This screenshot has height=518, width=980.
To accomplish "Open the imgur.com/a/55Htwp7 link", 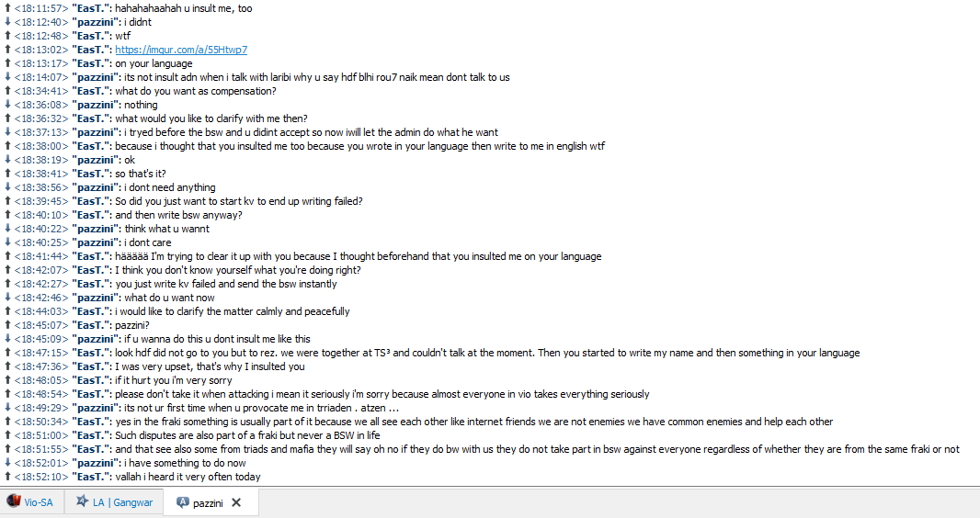I will click(181, 50).
